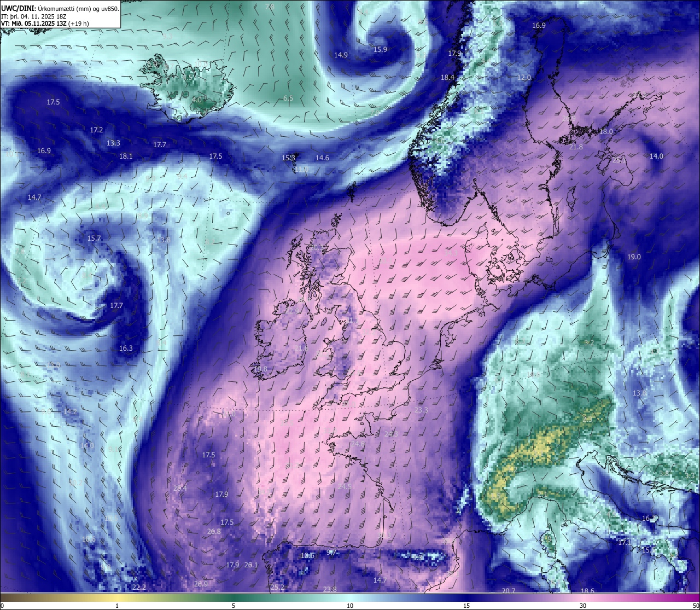The image size is (700, 610).
Task: Click the 21.8 value over the Baltic
Action: coord(576,147)
